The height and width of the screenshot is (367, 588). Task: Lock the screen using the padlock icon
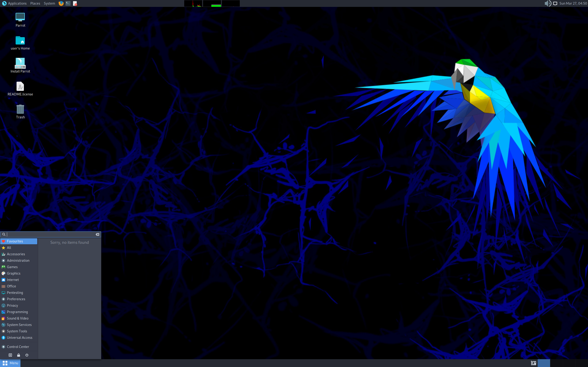coord(18,355)
